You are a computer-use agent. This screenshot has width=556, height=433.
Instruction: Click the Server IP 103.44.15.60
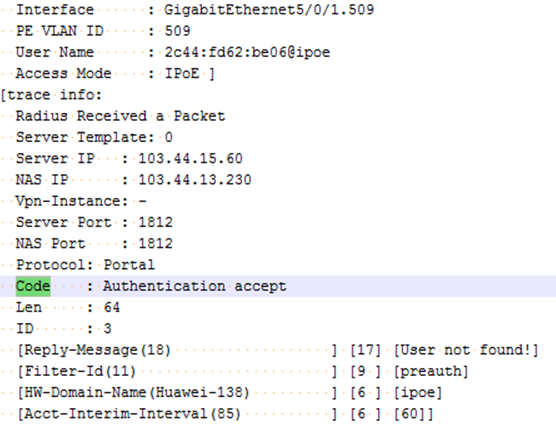(x=190, y=159)
